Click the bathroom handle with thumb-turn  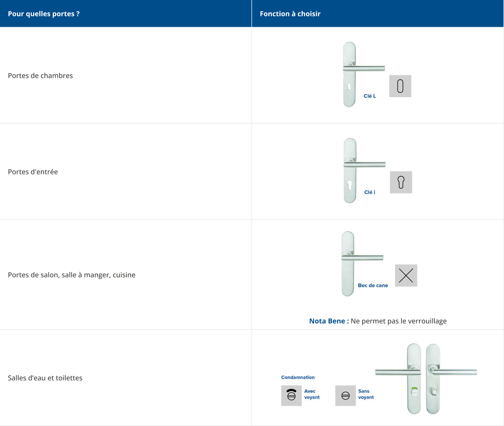click(x=433, y=379)
